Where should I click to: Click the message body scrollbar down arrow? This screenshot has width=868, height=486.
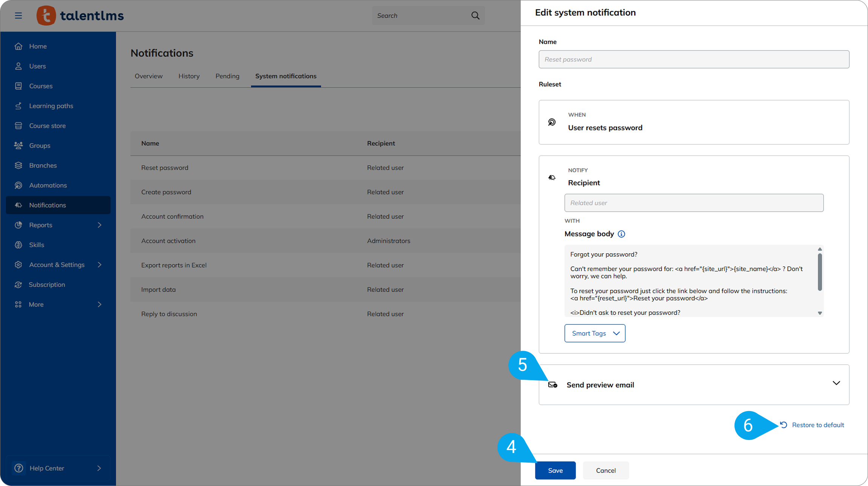820,313
